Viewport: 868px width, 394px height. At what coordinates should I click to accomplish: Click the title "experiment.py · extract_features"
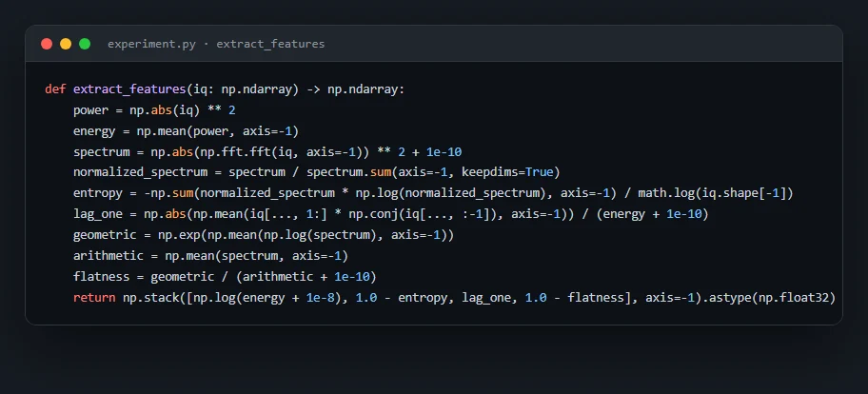click(x=216, y=44)
